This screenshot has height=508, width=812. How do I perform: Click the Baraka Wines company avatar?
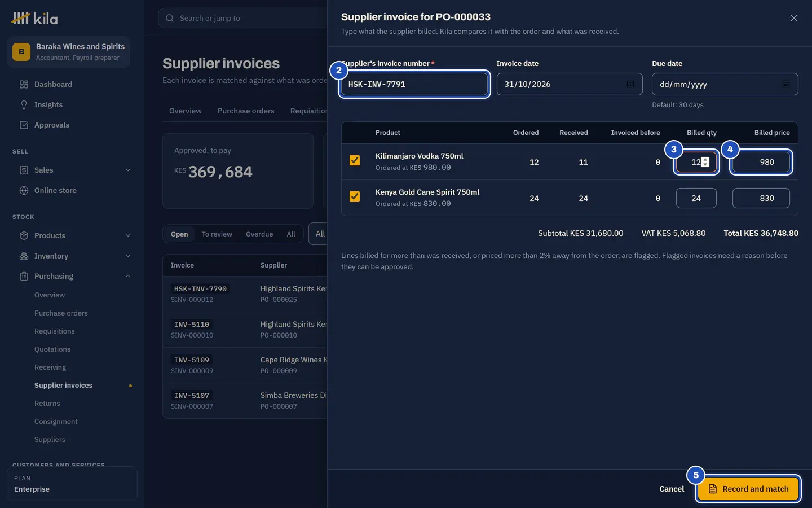click(21, 51)
